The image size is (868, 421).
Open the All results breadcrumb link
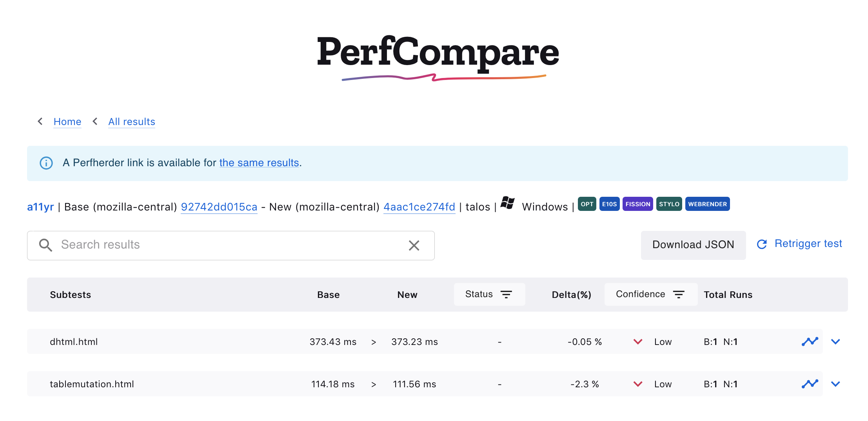pyautogui.click(x=132, y=122)
